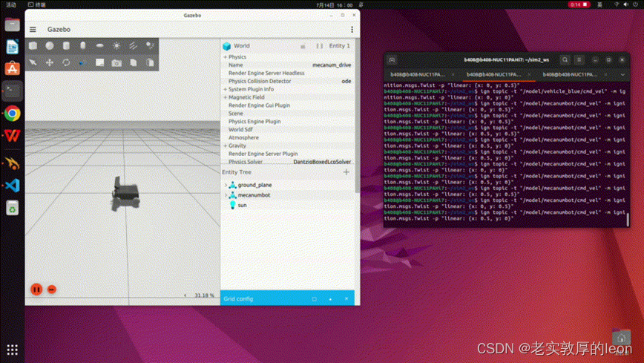Add a directional light in Gazebo
This screenshot has height=363, width=644.
click(133, 45)
